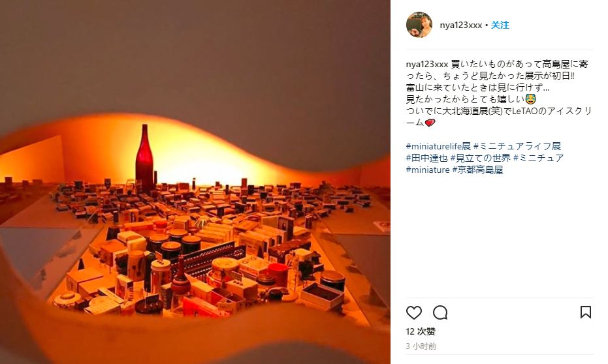Click the smiling emoji in the caption
Viewport: 608px width, 364px height.
tap(530, 99)
